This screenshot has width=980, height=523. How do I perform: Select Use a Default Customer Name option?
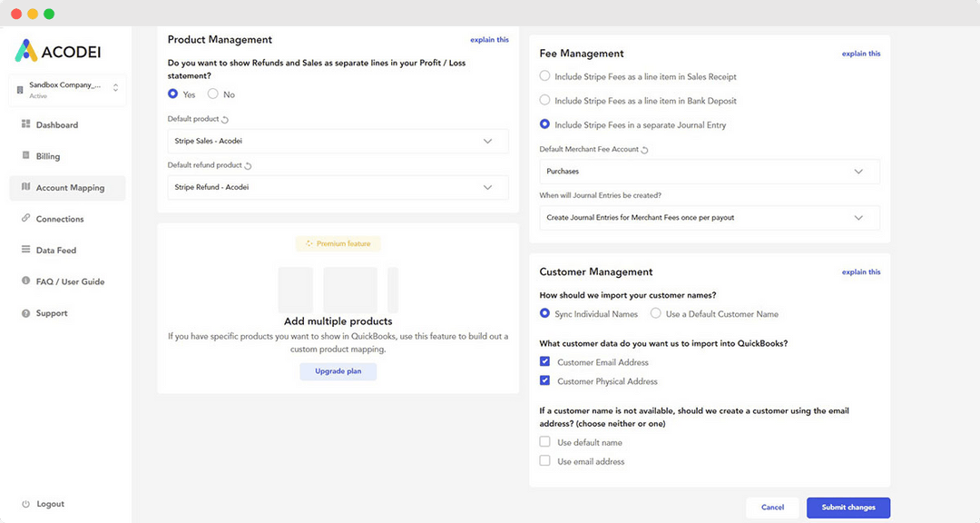(x=656, y=314)
